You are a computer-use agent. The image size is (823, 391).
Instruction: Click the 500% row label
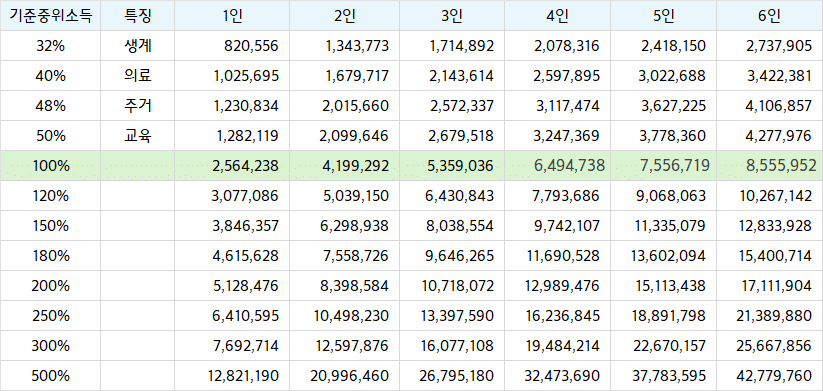50,376
